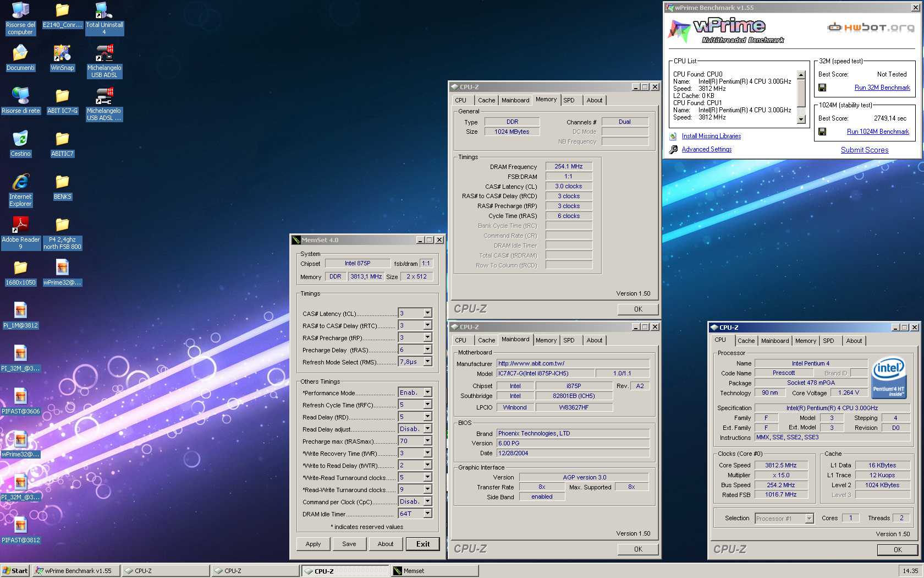Screen dimensions: 924x578
Task: Click the 2749,14 sec best score text
Action: click(x=890, y=118)
